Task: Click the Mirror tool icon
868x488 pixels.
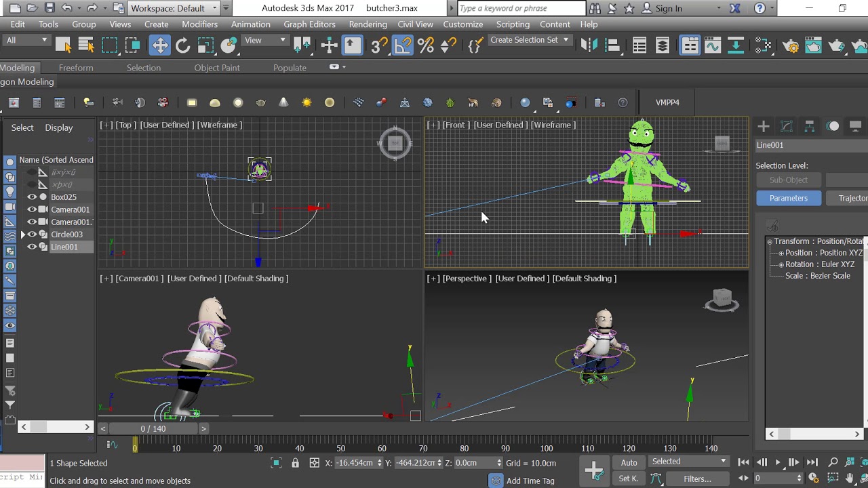Action: tap(589, 45)
